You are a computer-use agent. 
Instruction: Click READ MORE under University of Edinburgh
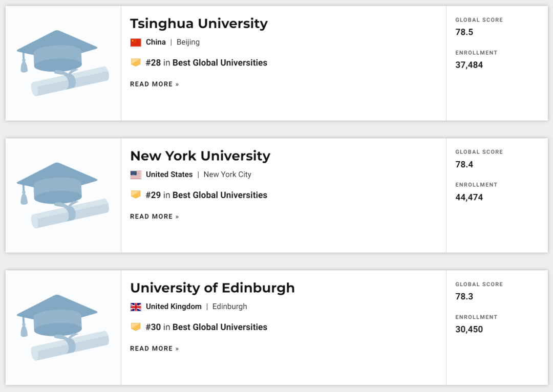[155, 349]
